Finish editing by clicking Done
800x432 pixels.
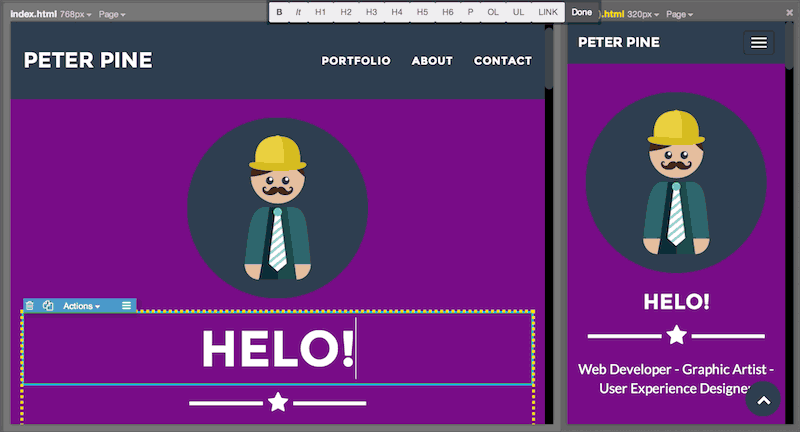pyautogui.click(x=582, y=12)
